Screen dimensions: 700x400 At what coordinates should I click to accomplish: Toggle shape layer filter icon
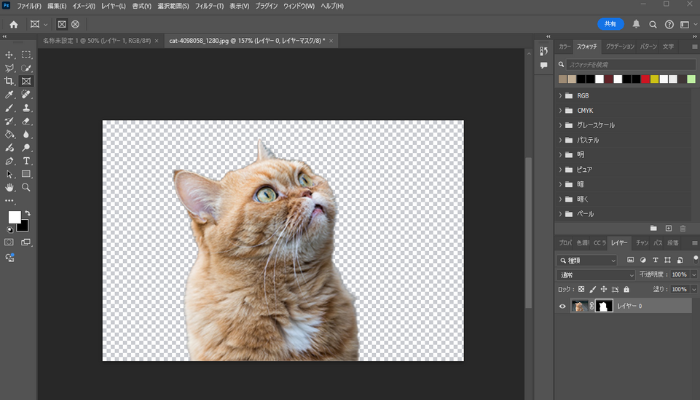(667, 260)
